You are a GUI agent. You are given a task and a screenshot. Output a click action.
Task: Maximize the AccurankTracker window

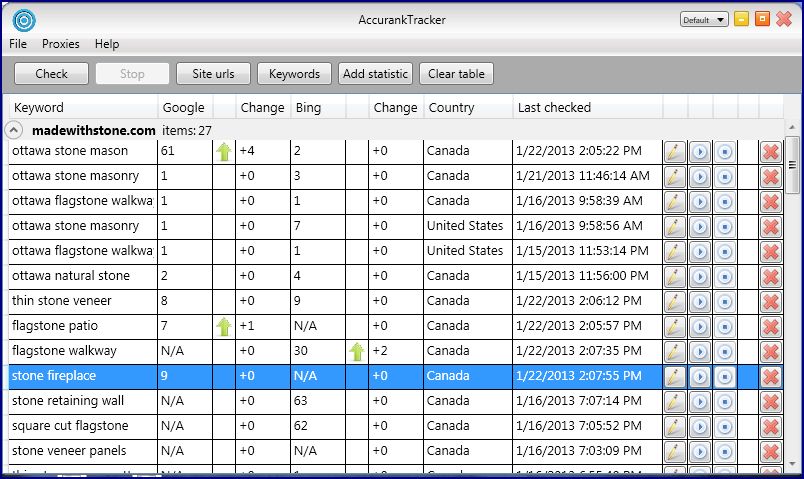click(762, 19)
